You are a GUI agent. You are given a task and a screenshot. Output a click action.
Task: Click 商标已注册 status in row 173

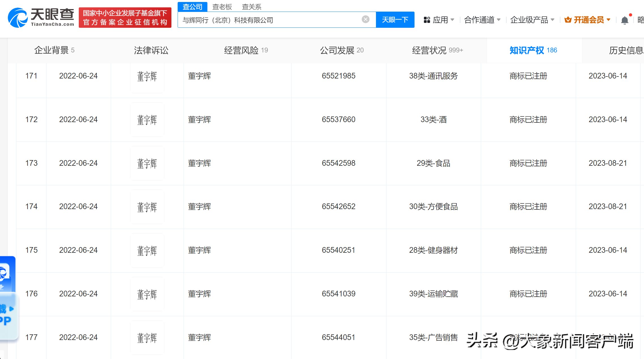tap(528, 163)
